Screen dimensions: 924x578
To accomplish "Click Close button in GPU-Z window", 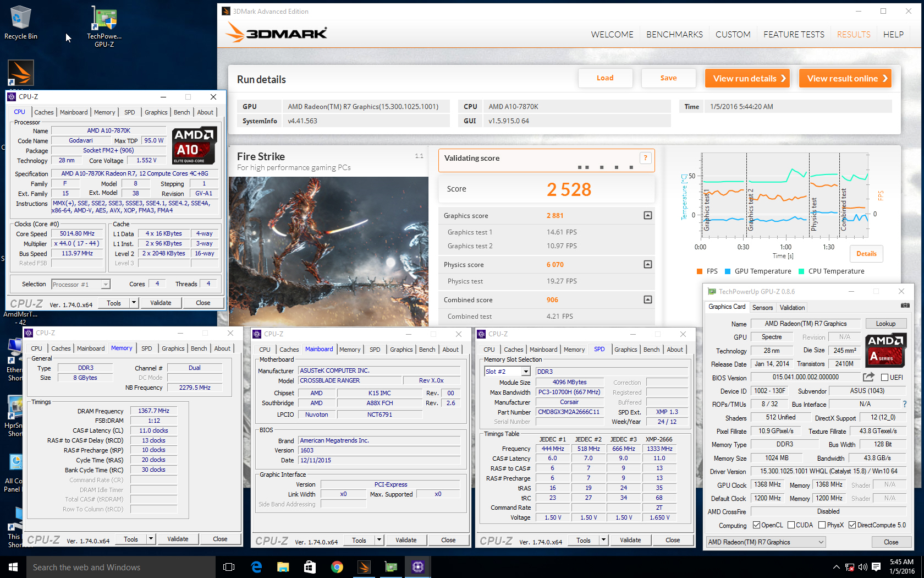I will (891, 542).
